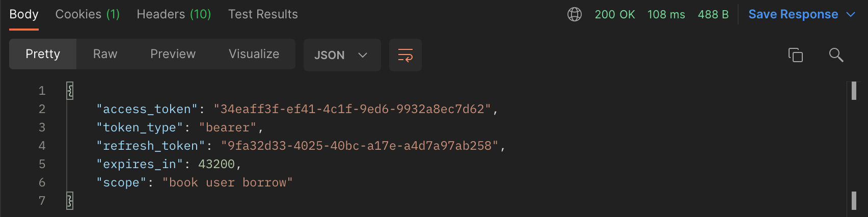Click the 108 ms response time
The image size is (868, 217).
tap(666, 14)
